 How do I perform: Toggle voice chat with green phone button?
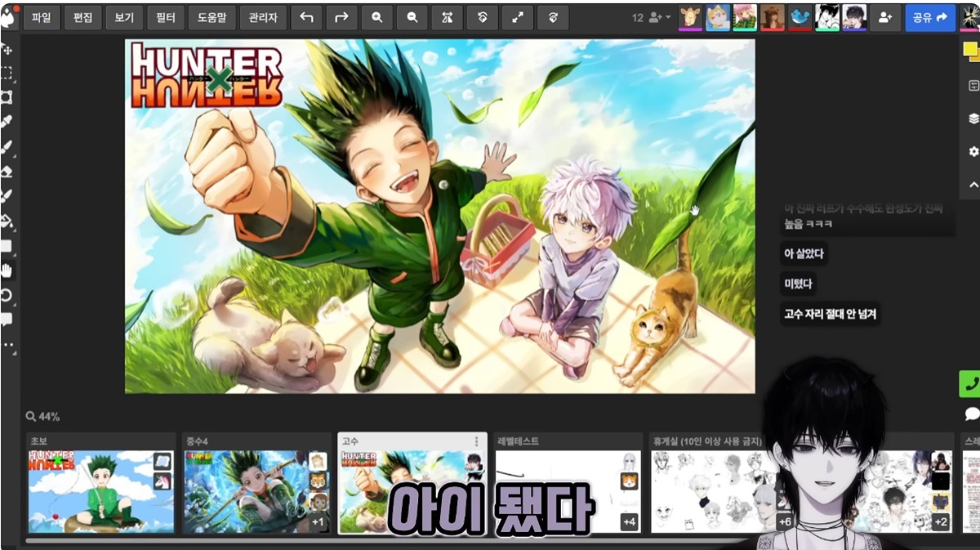pos(971,383)
